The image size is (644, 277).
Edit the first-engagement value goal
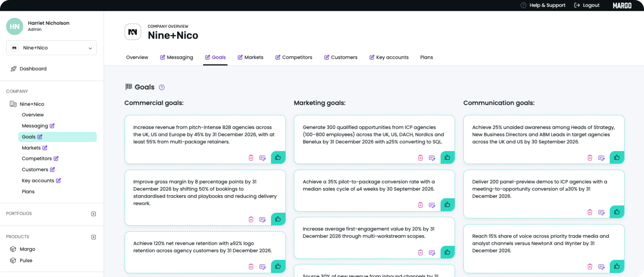432,253
